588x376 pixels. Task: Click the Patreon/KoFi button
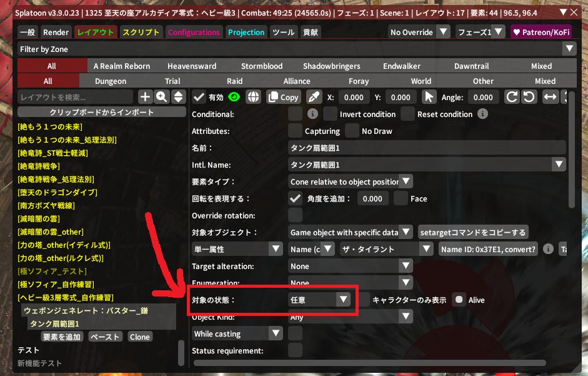point(541,32)
